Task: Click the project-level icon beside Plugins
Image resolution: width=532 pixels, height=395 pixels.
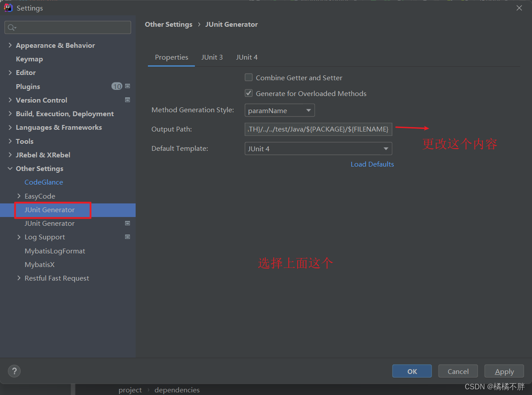Action: click(127, 86)
